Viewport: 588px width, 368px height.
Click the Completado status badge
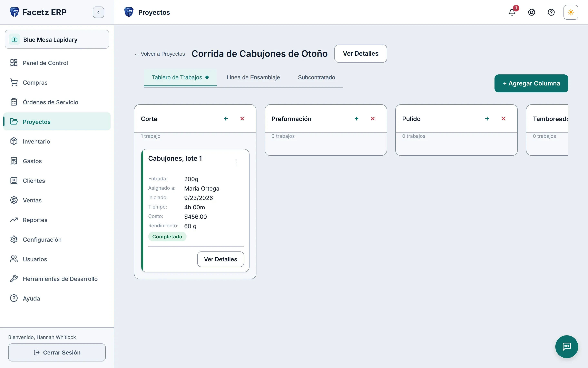pos(167,237)
